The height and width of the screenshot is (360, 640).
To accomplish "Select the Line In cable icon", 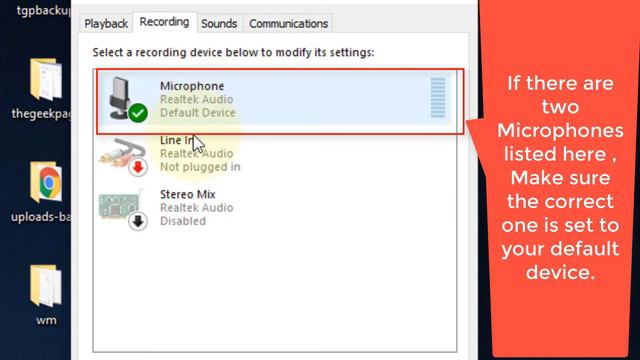I will pyautogui.click(x=122, y=156).
